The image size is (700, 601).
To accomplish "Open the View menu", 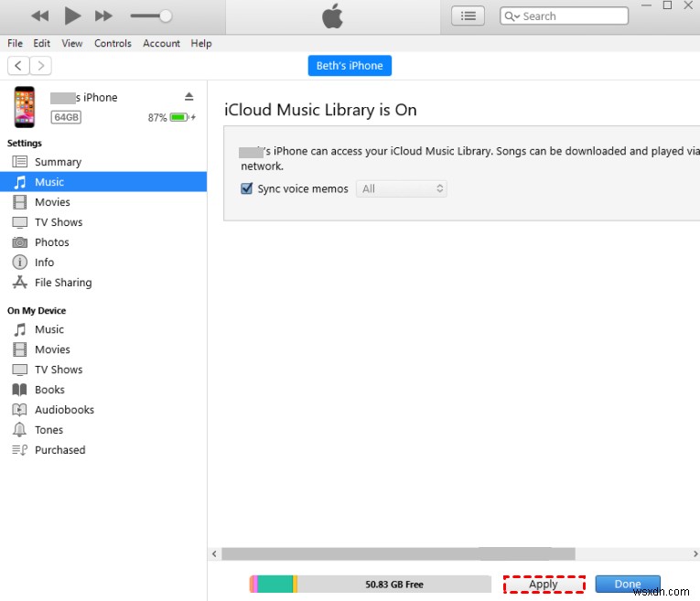I will 72,43.
